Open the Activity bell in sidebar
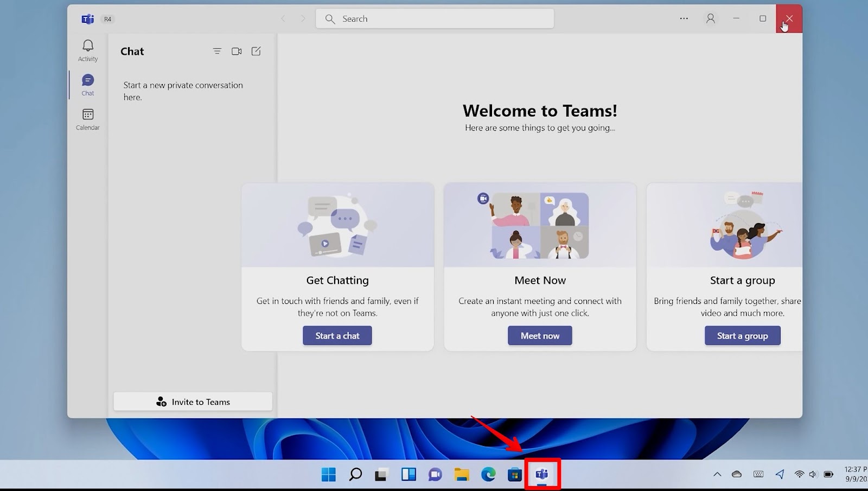This screenshot has height=491, width=868. point(88,50)
